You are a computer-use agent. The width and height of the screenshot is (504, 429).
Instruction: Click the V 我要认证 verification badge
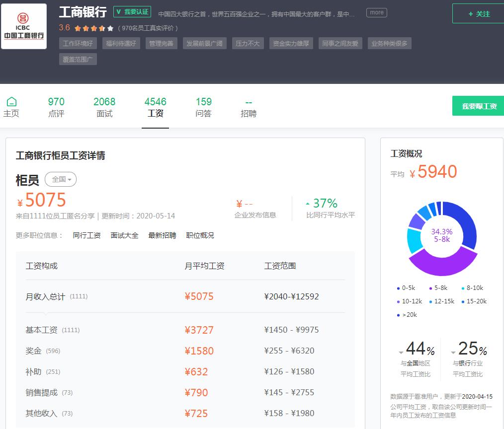(x=132, y=11)
